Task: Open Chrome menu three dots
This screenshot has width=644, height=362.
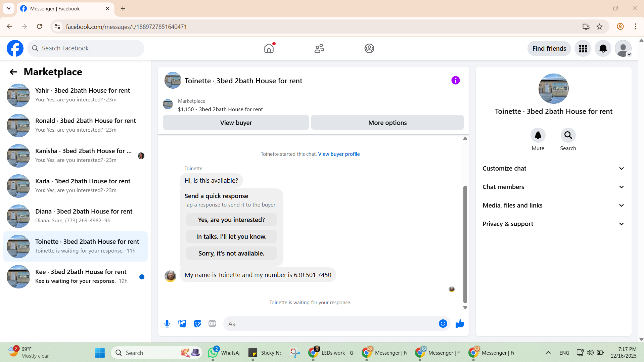Action: point(635,27)
